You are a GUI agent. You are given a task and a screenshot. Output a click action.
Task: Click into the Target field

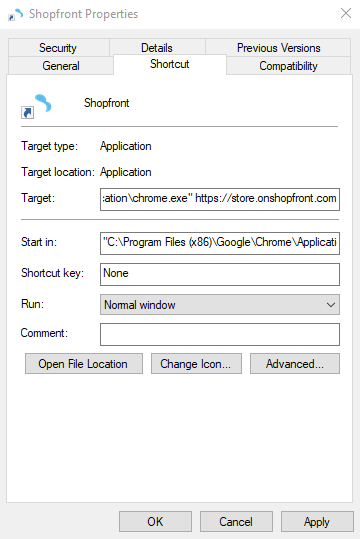click(220, 199)
